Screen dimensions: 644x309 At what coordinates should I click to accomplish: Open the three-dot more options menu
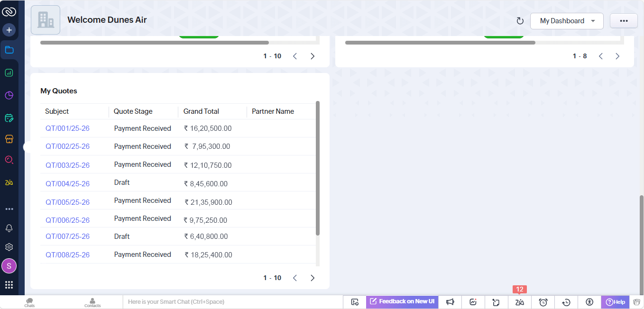click(624, 21)
